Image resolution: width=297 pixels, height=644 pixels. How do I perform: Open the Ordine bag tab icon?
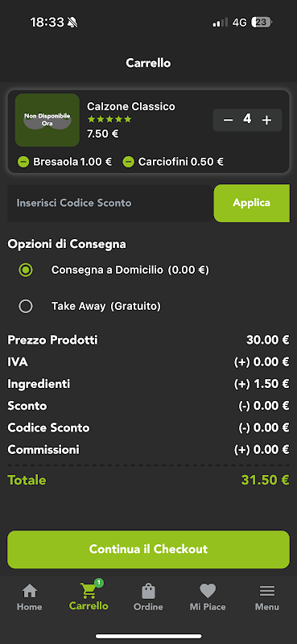click(x=148, y=592)
